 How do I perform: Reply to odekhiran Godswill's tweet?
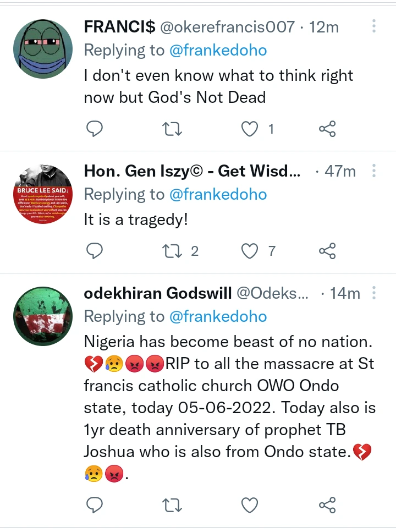pos(95,504)
